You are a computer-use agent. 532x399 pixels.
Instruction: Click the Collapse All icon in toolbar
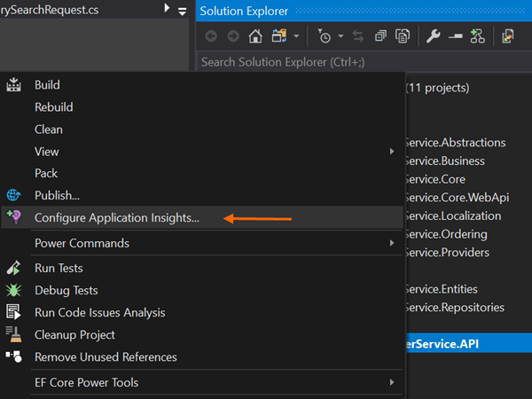pyautogui.click(x=380, y=36)
